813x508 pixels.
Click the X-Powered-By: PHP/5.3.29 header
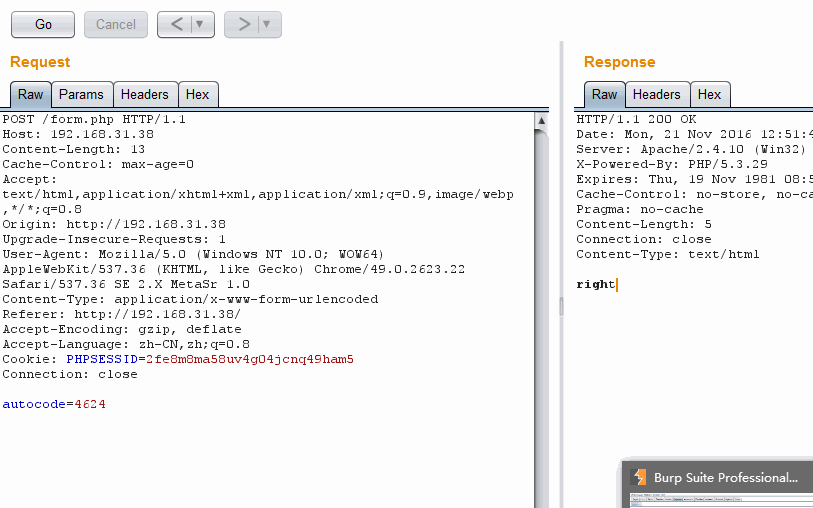(x=672, y=164)
